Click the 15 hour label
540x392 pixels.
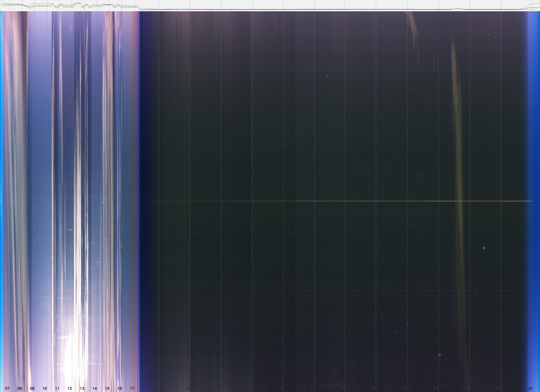(x=107, y=388)
